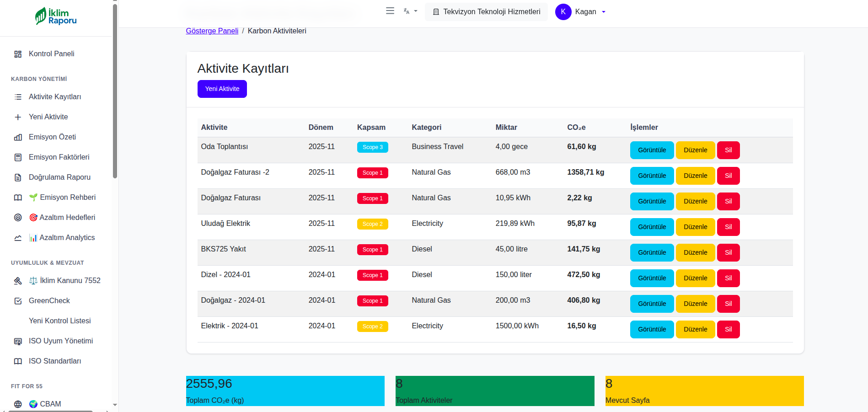The width and height of the screenshot is (868, 412).
Task: Click the İklim Kanunu 7552 gavel icon
Action: pos(18,281)
